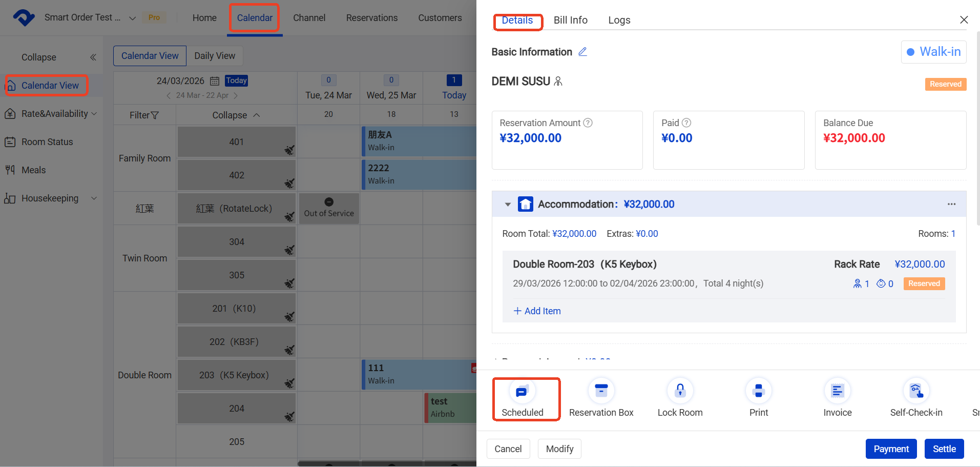
Task: Click the Modify button
Action: point(559,449)
